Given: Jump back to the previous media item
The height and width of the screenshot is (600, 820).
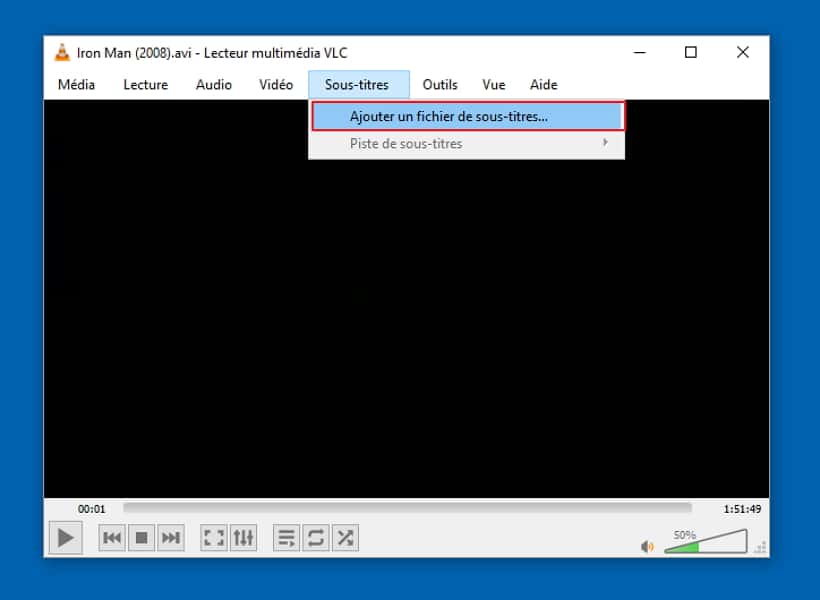Looking at the screenshot, I should 112,537.
